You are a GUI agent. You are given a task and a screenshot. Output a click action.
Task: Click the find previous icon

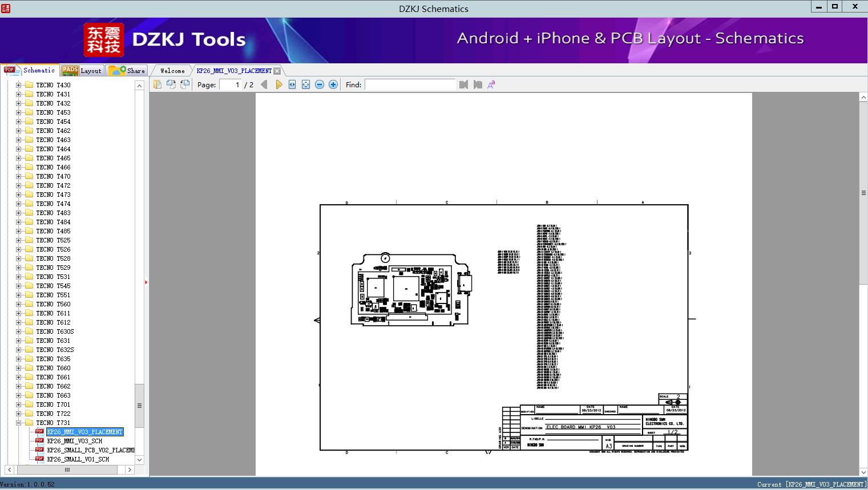pyautogui.click(x=463, y=84)
